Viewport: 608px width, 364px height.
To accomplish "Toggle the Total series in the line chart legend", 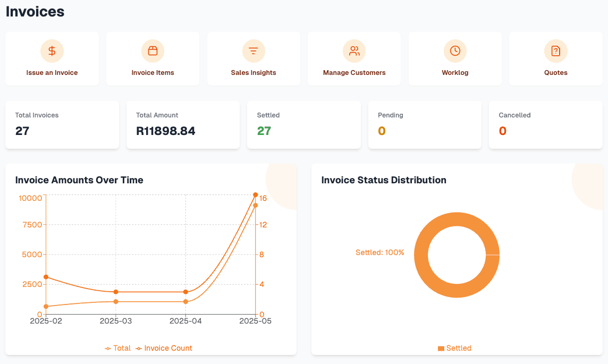I will click(x=117, y=348).
